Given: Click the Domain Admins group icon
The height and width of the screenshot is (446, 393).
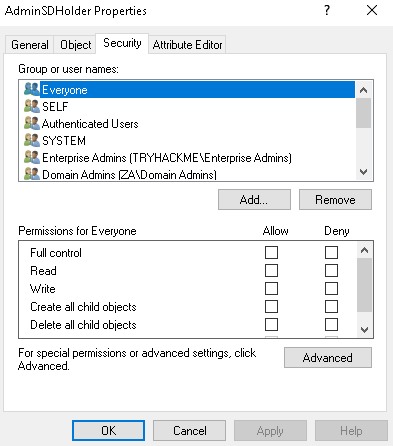Looking at the screenshot, I should coord(32,174).
